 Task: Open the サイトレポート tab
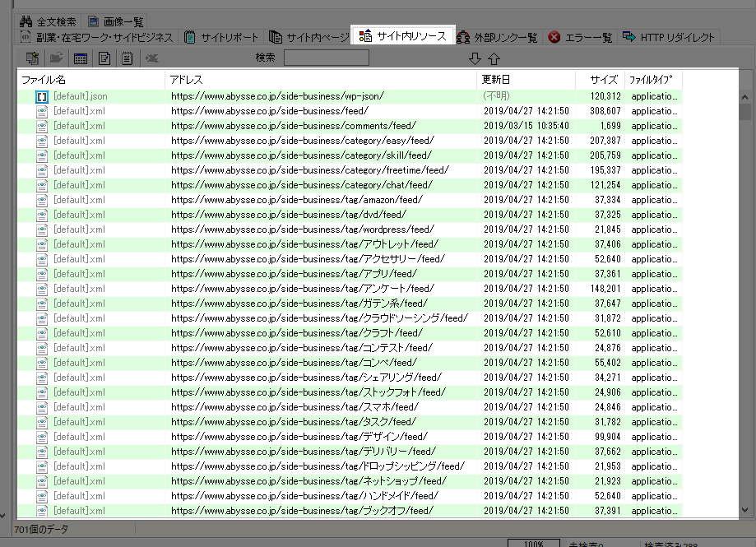click(x=221, y=37)
